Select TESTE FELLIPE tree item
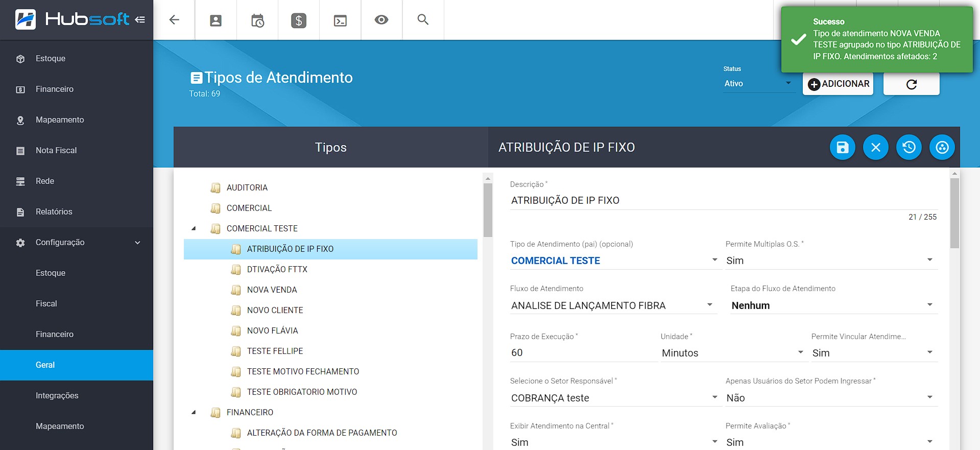Screen dimensions: 980x450 (275, 351)
